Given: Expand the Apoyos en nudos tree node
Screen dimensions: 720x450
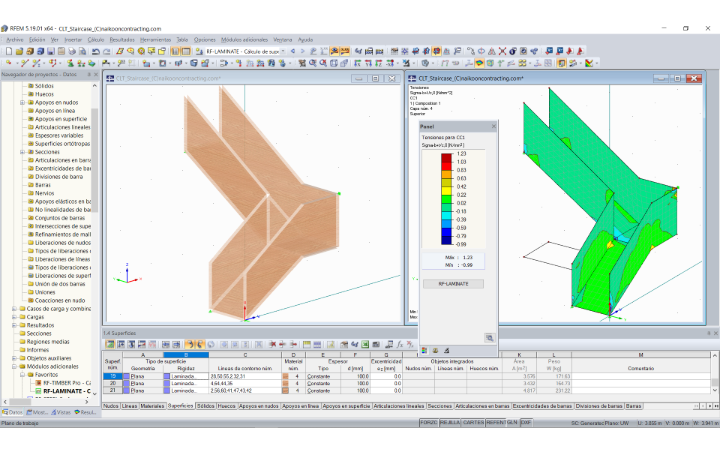Looking at the screenshot, I should coord(22,102).
